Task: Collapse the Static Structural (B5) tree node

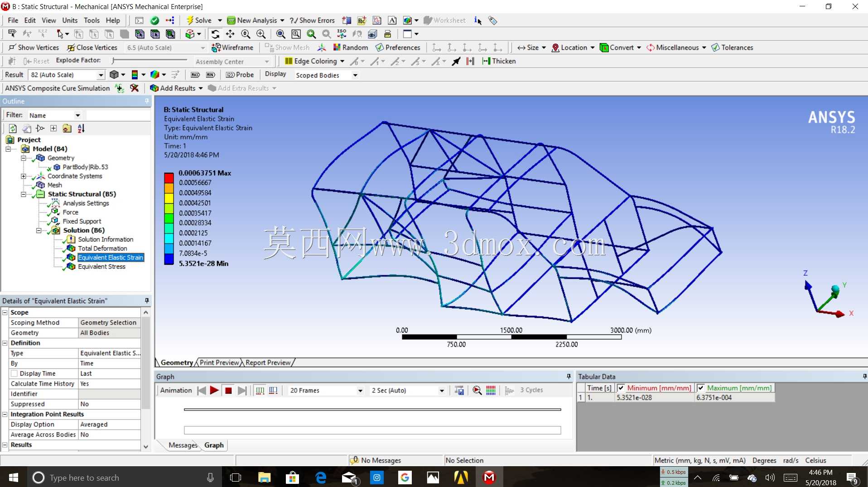Action: [x=23, y=194]
